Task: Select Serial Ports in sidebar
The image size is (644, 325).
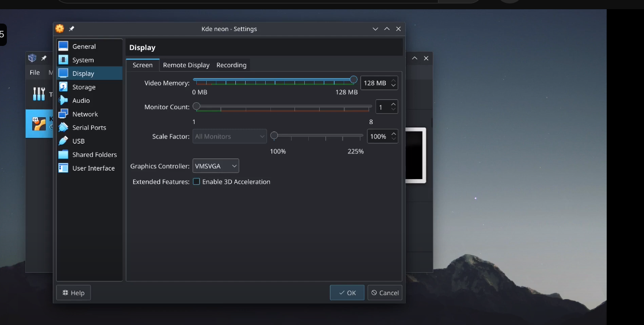Action: (x=89, y=127)
